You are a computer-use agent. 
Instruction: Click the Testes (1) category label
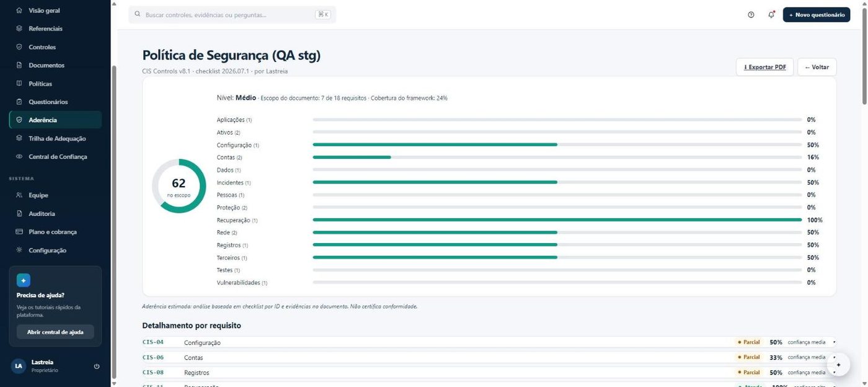click(228, 270)
